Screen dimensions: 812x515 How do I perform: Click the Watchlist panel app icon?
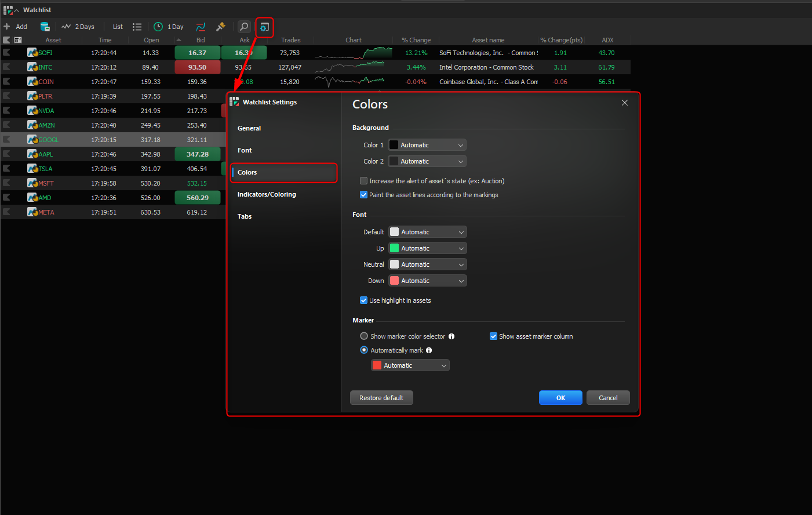tap(8, 10)
